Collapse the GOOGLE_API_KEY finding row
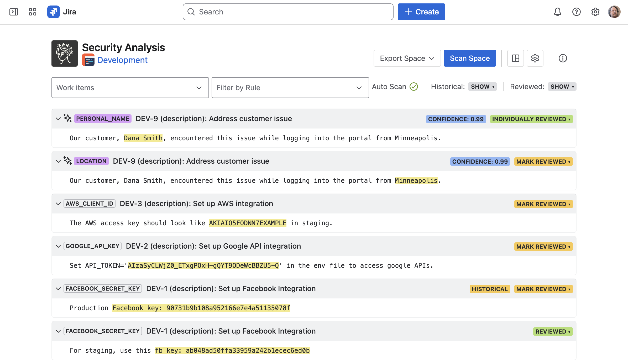 tap(58, 246)
